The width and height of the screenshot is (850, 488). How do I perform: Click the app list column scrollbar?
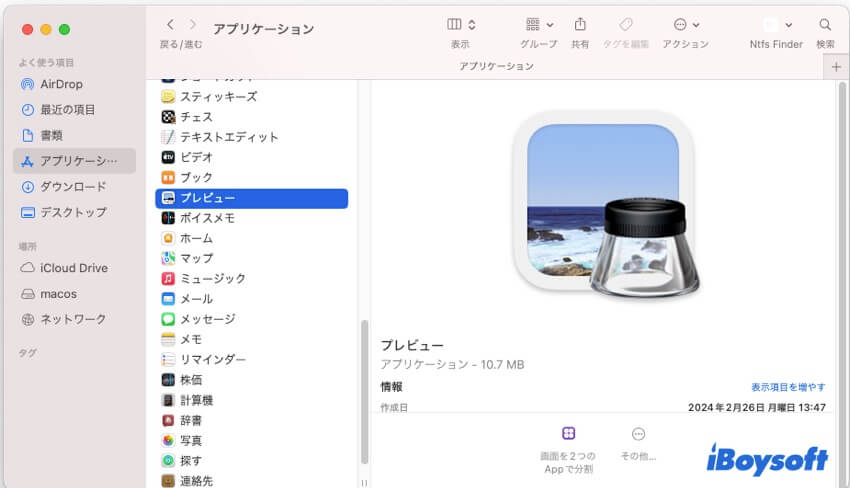tap(364, 392)
